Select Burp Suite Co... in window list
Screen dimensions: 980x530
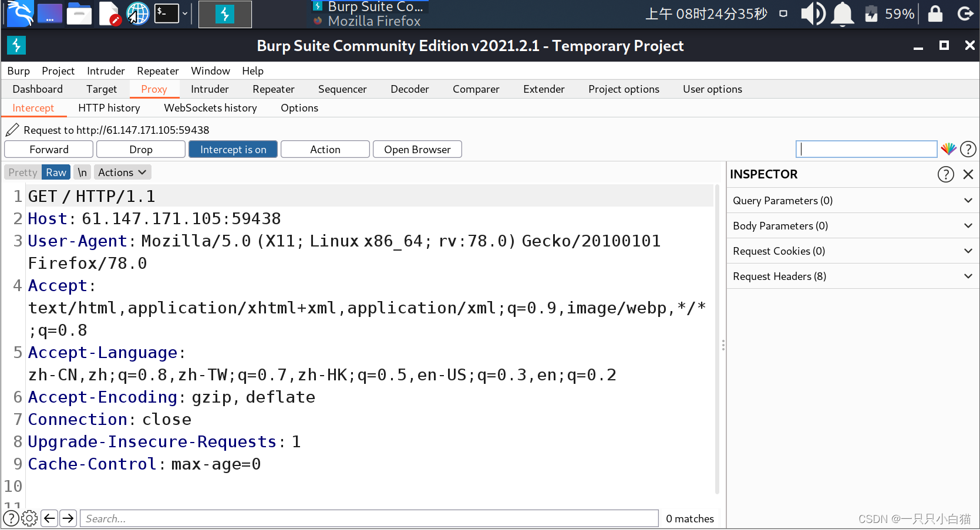coord(368,6)
